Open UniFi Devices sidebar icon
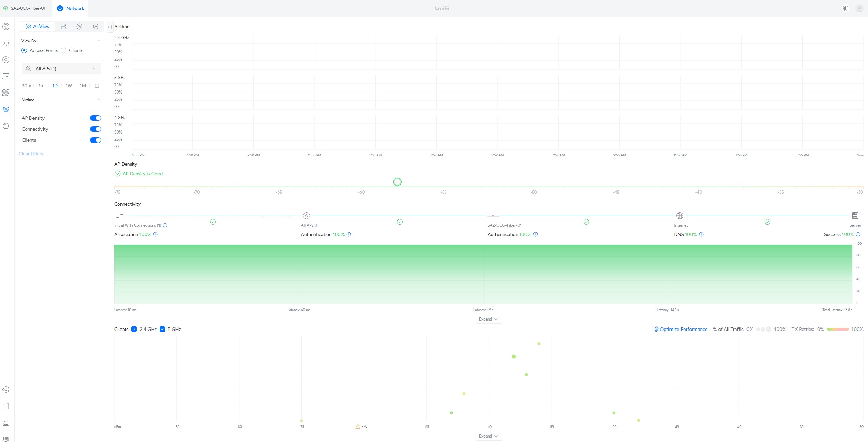Screen dimensions: 868x442 [6, 60]
